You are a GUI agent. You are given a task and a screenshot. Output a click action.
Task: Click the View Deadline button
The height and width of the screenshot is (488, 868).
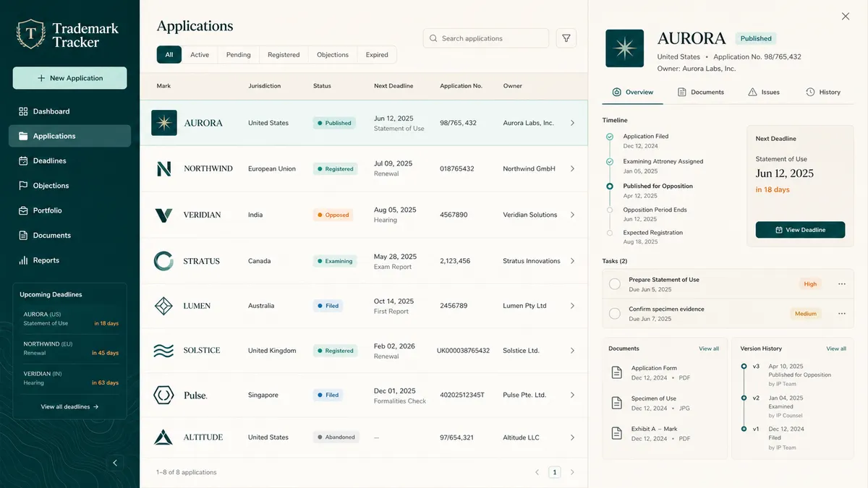tap(800, 230)
